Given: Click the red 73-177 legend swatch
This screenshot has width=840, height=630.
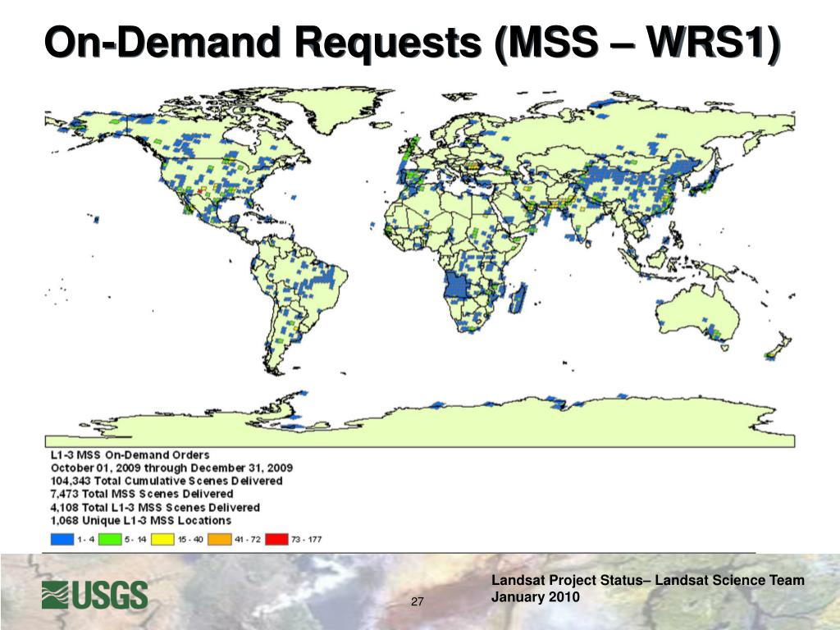Looking at the screenshot, I should [277, 539].
